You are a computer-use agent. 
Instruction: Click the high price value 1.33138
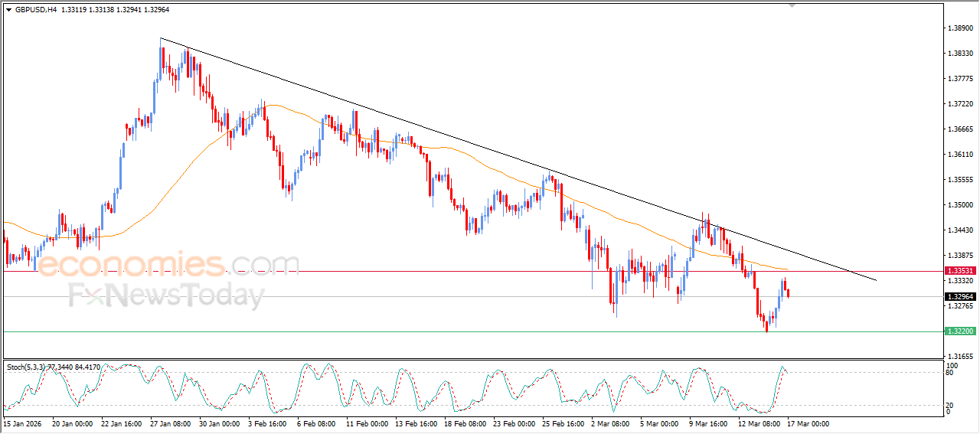point(103,10)
